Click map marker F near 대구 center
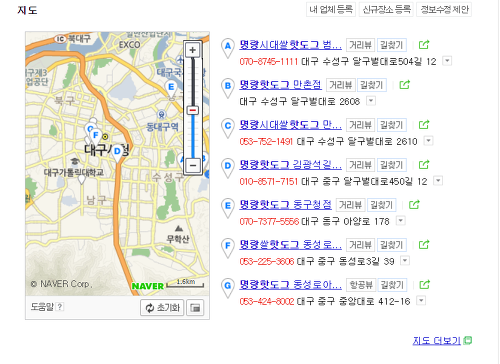The width and height of the screenshot is (500, 364). [x=96, y=136]
